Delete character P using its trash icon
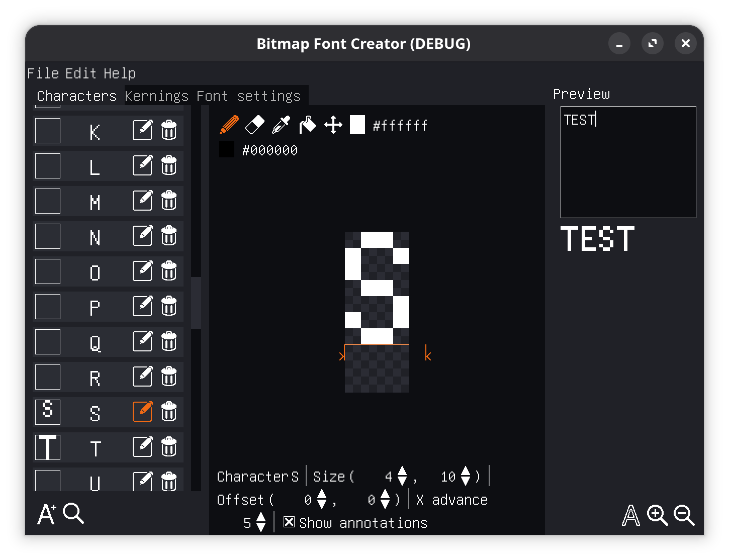 click(x=169, y=306)
